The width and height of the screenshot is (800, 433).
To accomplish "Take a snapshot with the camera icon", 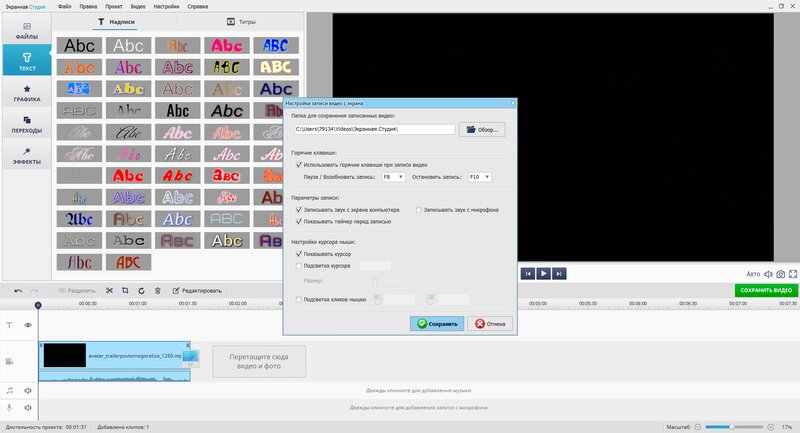I will pos(781,274).
